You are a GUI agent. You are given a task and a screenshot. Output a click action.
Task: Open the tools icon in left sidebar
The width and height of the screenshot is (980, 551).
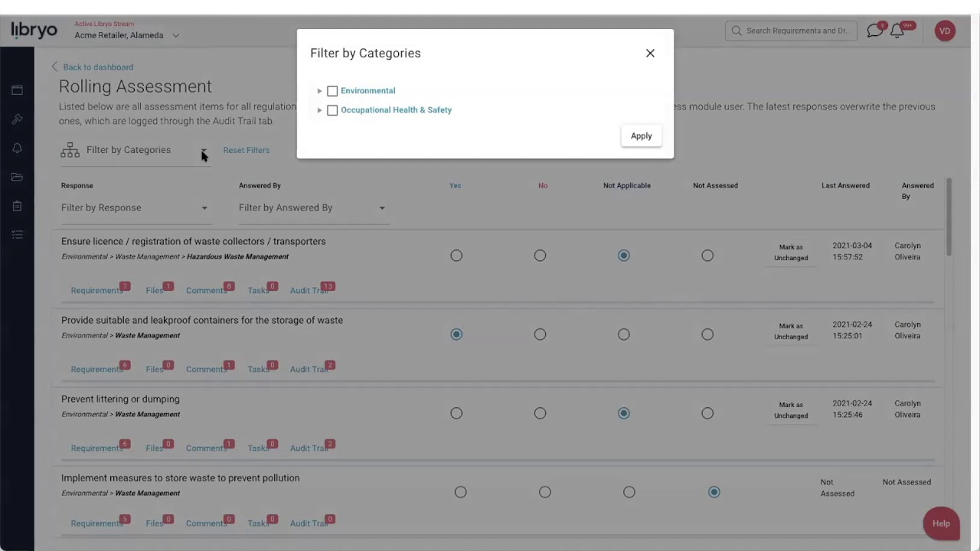[17, 119]
